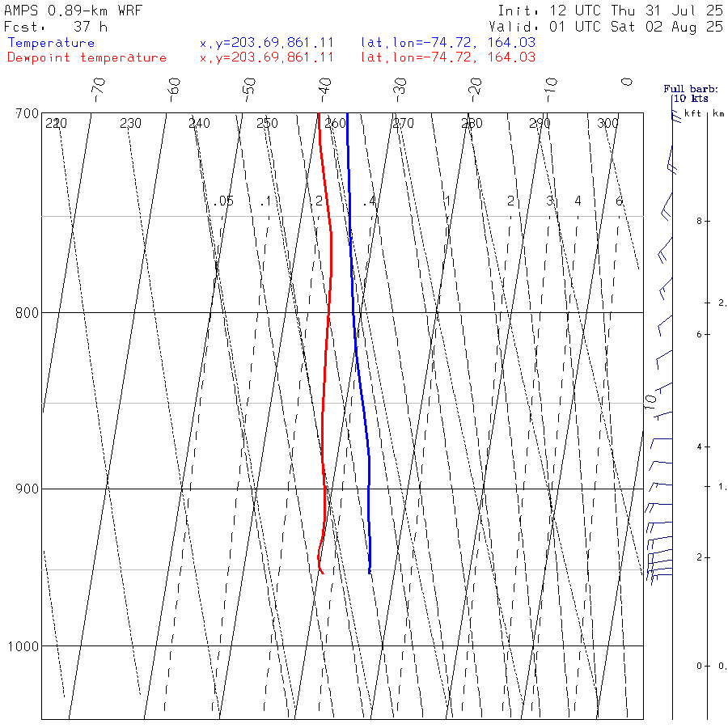Click the blue 'x,y=203.69,861.11' coordinates text

266,43
